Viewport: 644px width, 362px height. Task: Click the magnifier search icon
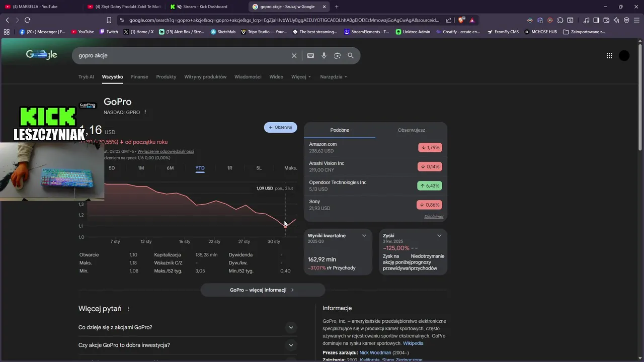[x=351, y=55]
